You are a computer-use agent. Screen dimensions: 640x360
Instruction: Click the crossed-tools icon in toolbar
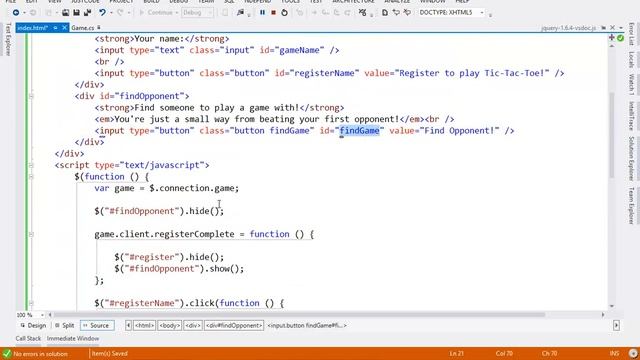(362, 13)
